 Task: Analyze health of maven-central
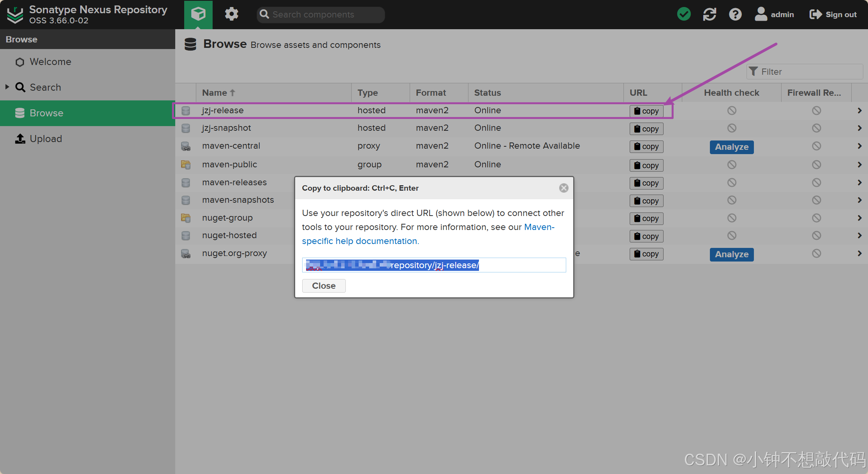[732, 147]
